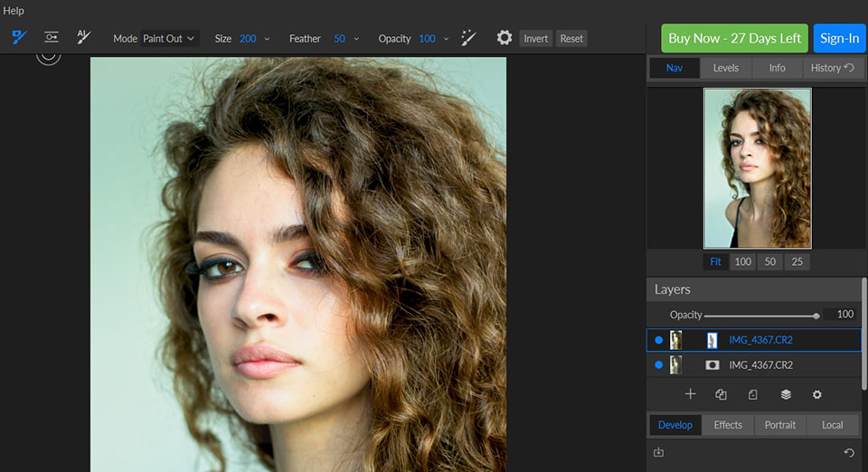Set navigator zoom to 25
The width and height of the screenshot is (868, 472).
797,261
